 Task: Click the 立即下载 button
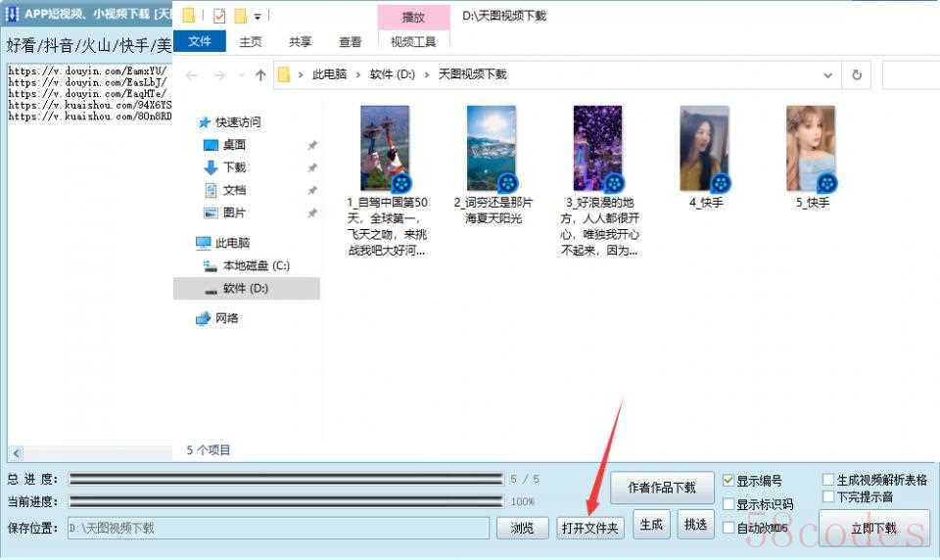point(874,529)
